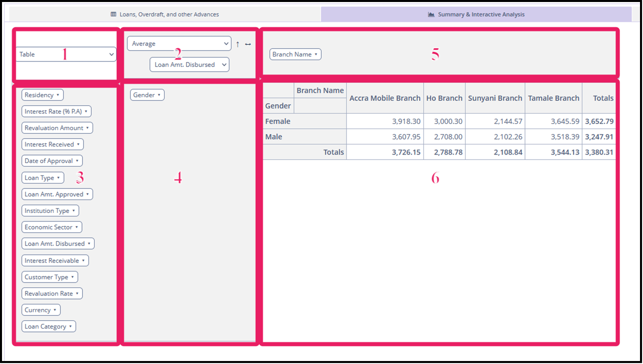This screenshot has height=364, width=643.
Task: Click the grid icon on the Loans tab
Action: pos(112,14)
